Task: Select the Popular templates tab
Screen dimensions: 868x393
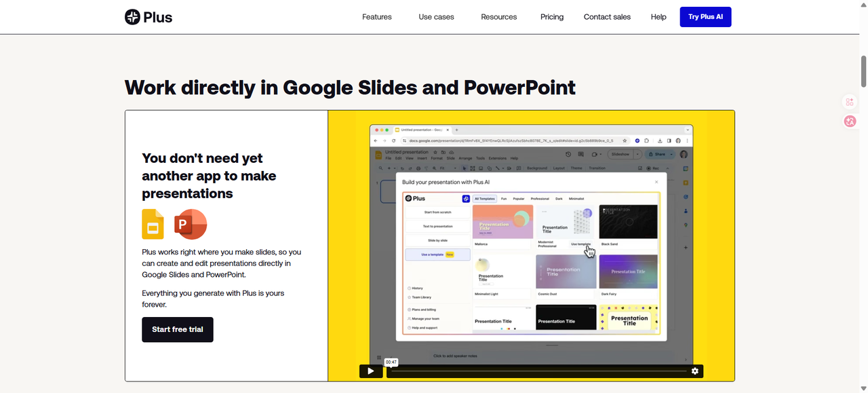Action: point(519,199)
